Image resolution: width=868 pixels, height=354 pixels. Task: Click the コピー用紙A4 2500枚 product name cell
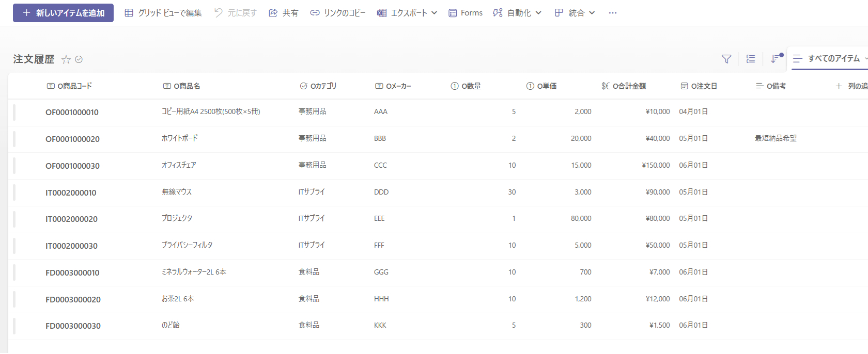(x=211, y=111)
